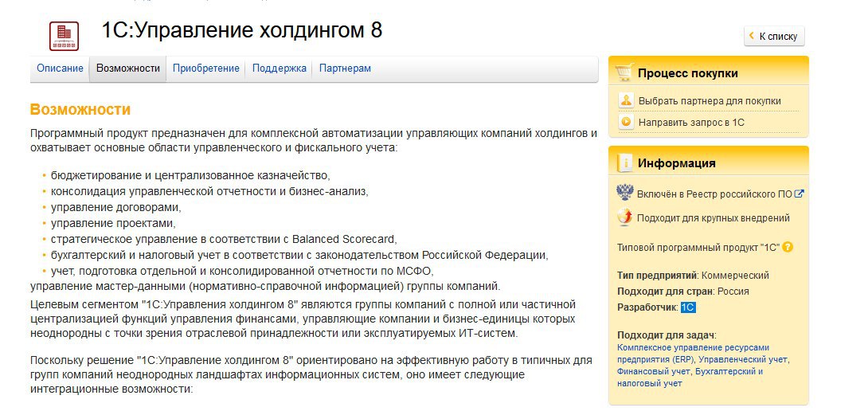Click the shopping cart icon in Процесс покупки
The image size is (868, 411).
pyautogui.click(x=624, y=72)
